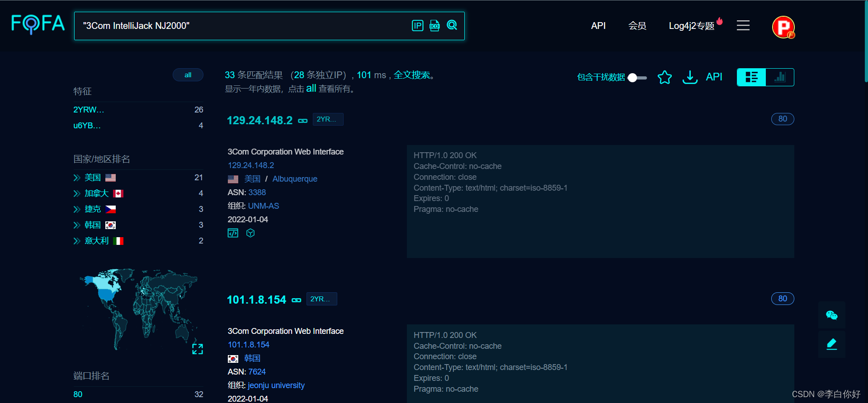868x403 pixels.
Task: Click the ASN 3388 link
Action: pos(257,192)
